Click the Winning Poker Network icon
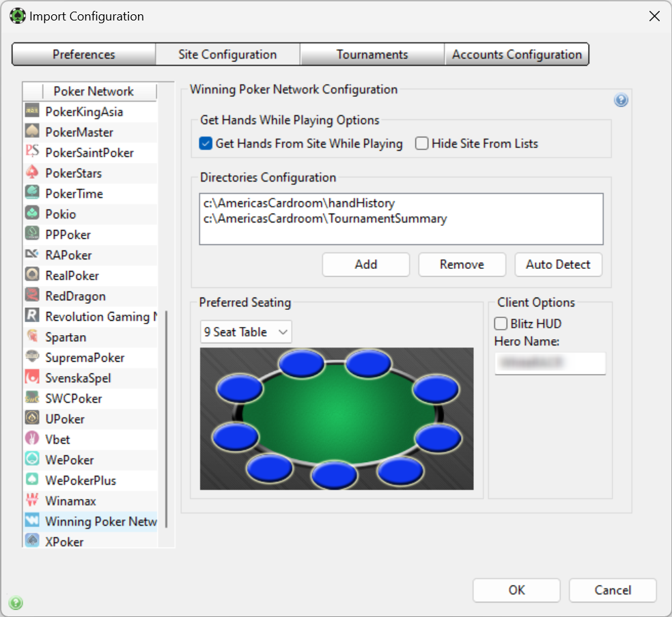 tap(32, 520)
